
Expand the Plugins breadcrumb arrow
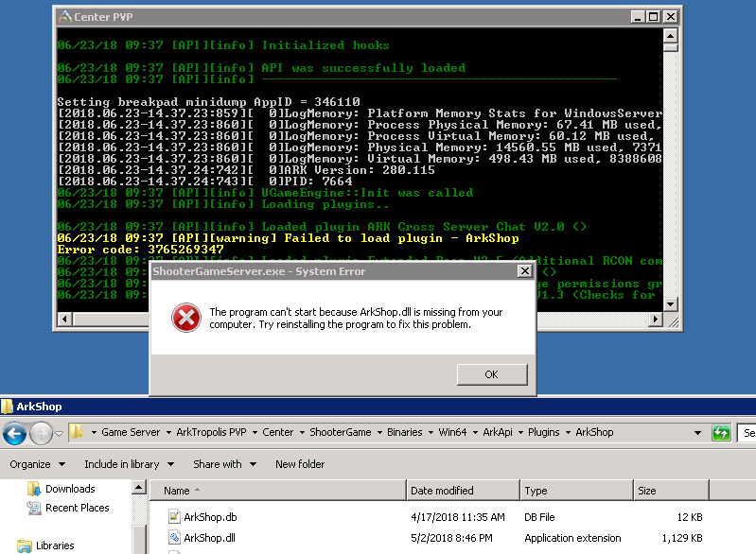point(568,433)
